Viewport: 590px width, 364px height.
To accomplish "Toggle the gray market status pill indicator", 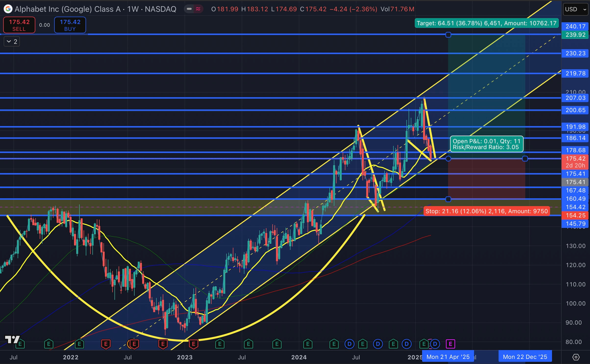I will point(189,9).
